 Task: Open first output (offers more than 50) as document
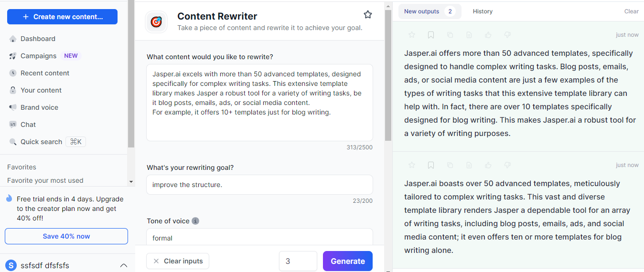pyautogui.click(x=469, y=35)
